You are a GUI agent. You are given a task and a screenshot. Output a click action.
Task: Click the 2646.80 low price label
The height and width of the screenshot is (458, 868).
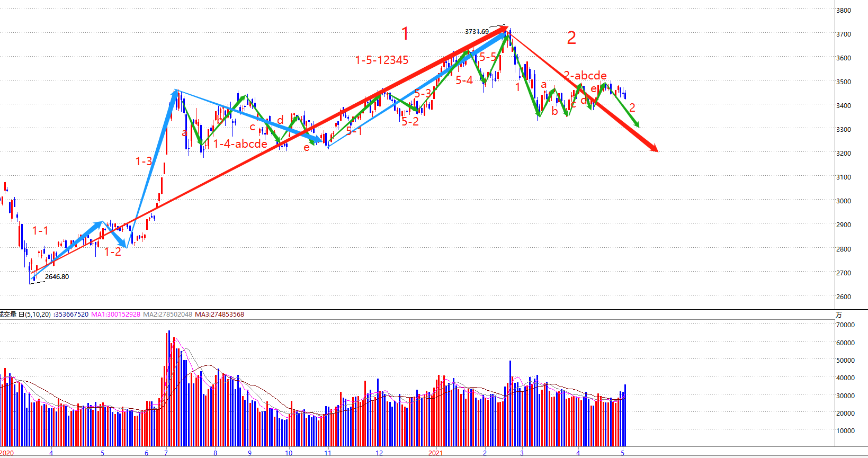pyautogui.click(x=57, y=277)
